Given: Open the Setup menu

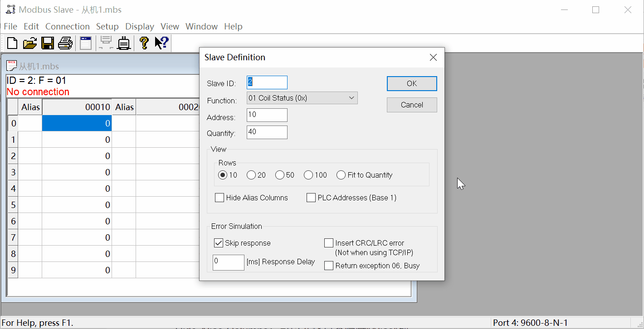Looking at the screenshot, I should (107, 26).
